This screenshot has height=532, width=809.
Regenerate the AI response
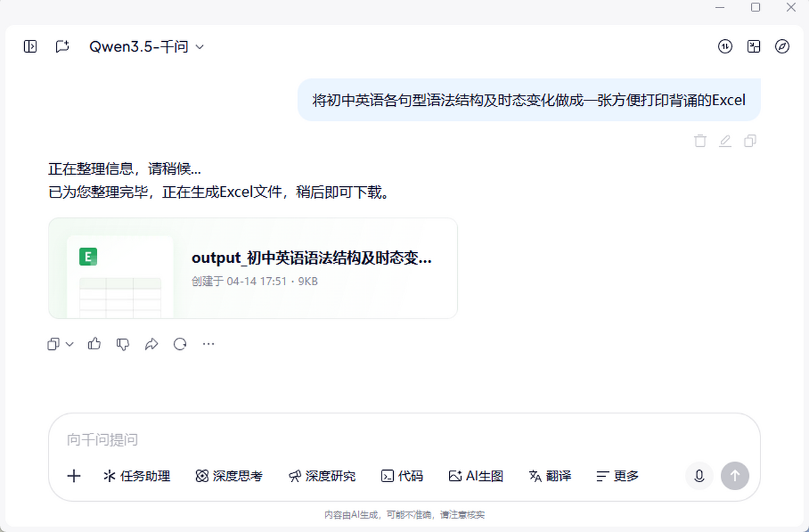coord(180,344)
